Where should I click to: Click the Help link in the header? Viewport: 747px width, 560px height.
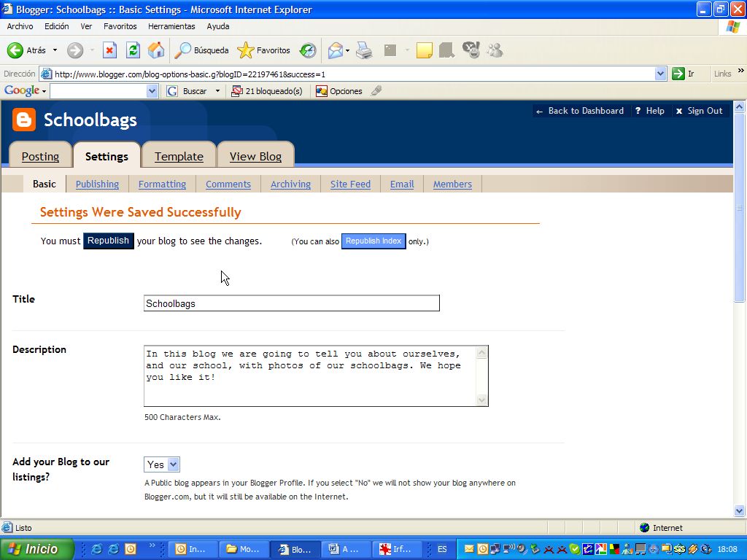[650, 111]
